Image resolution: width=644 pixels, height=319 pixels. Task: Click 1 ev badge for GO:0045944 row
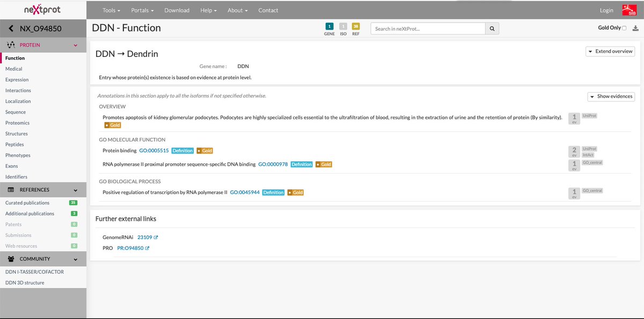[574, 194]
